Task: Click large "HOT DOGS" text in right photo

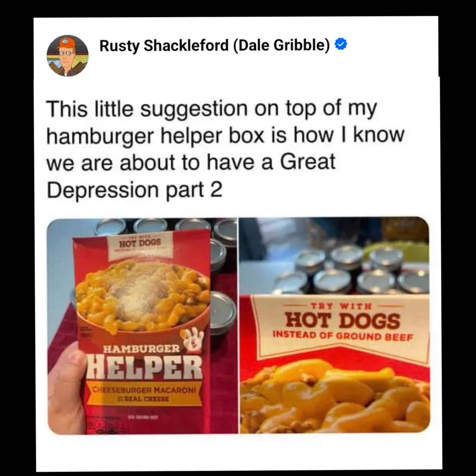Action: [342, 321]
